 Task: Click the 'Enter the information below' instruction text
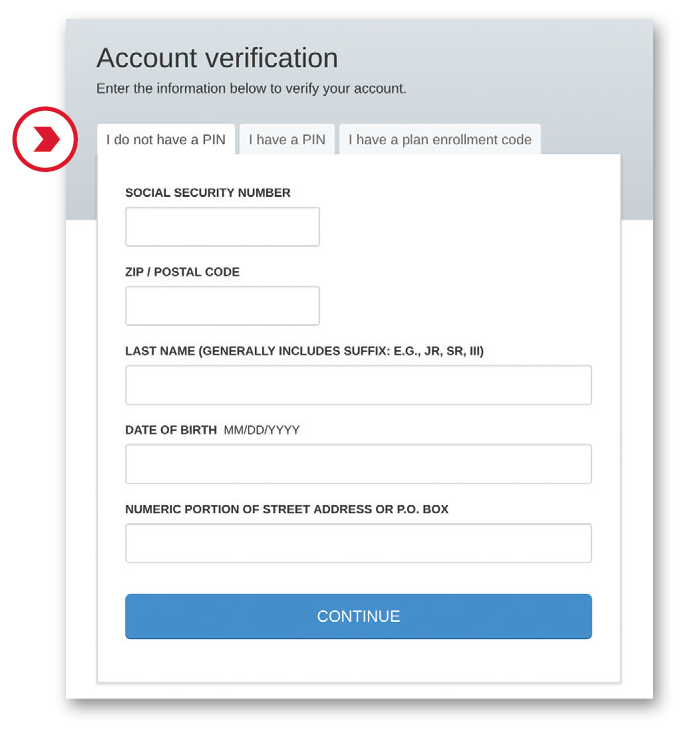251,89
